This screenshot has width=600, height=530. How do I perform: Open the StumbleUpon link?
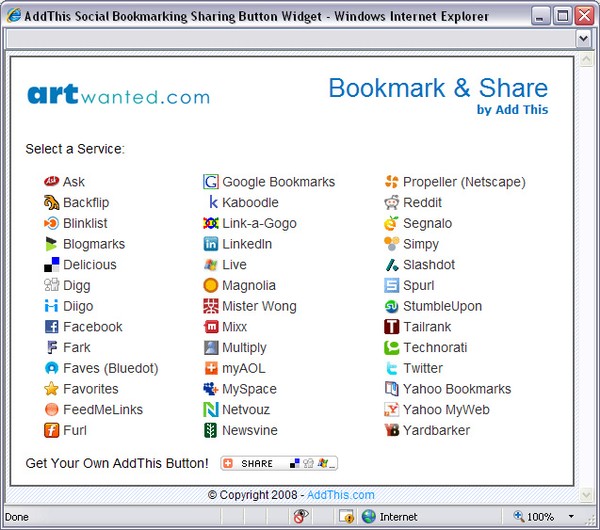[443, 306]
